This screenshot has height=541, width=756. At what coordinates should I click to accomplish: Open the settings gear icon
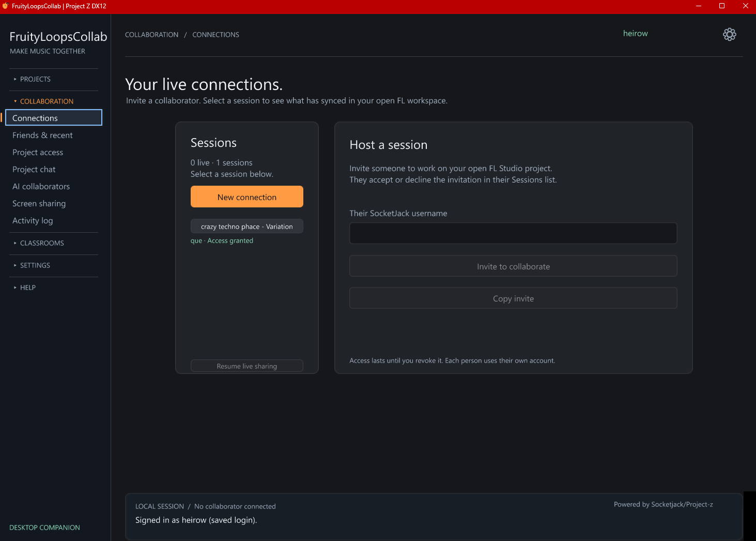(x=729, y=34)
